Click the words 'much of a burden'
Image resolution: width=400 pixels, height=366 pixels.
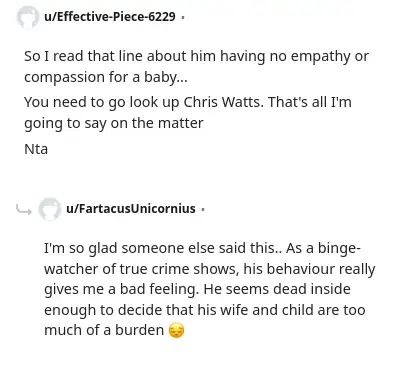(104, 330)
